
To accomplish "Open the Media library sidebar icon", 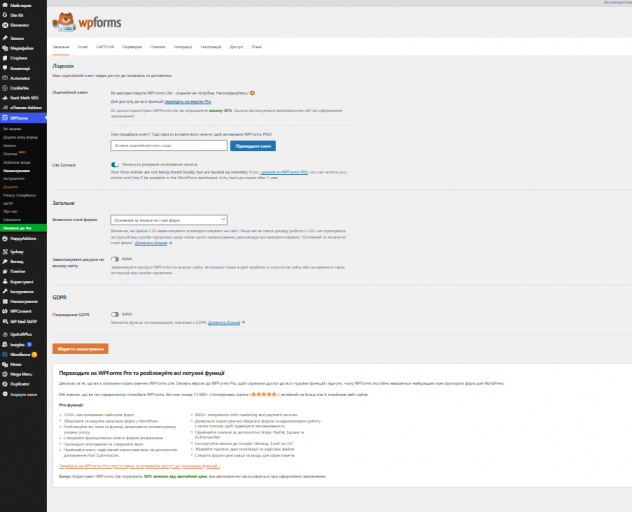I will coord(5,48).
